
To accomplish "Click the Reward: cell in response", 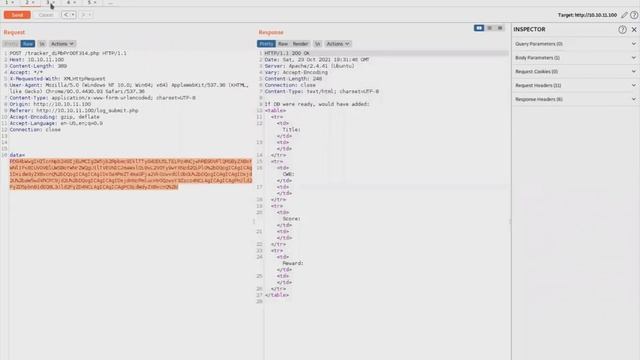I will (x=293, y=263).
